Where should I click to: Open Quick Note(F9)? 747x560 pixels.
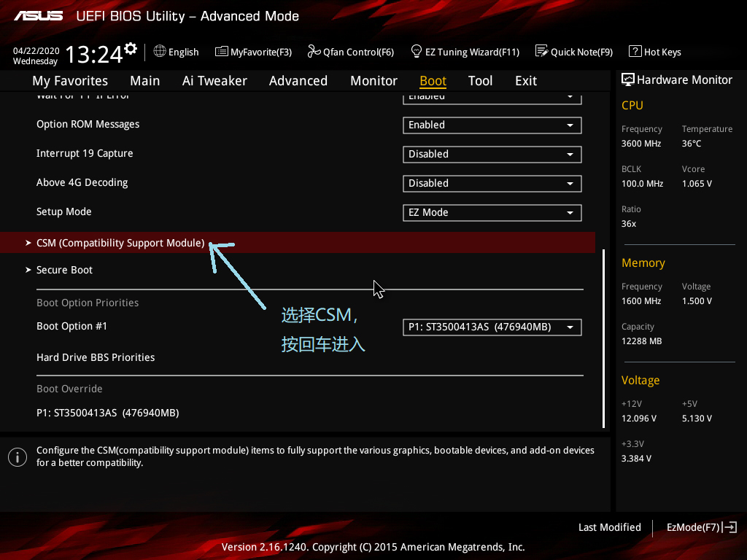(x=574, y=52)
